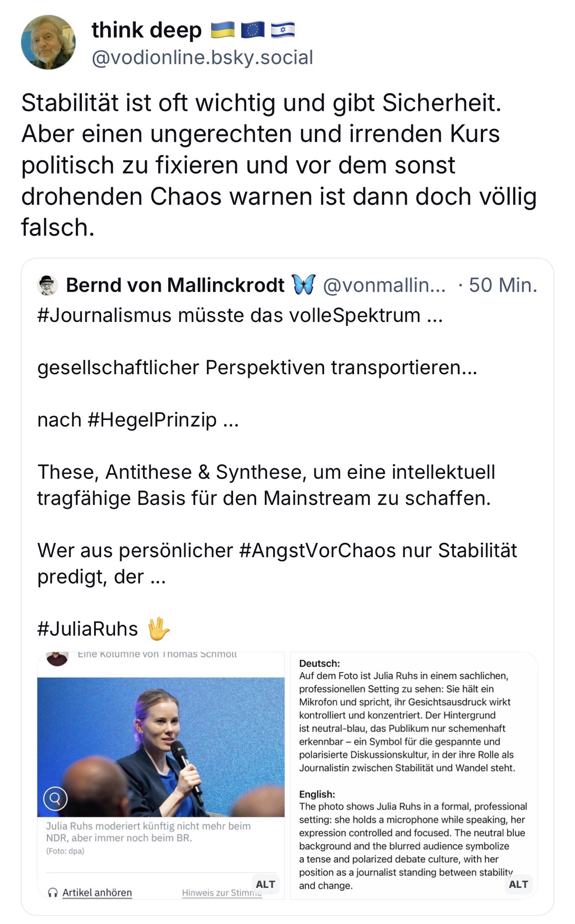Open the #HegelPrinzip hashtag
Image resolution: width=575 pixels, height=924 pixels.
coord(152,420)
